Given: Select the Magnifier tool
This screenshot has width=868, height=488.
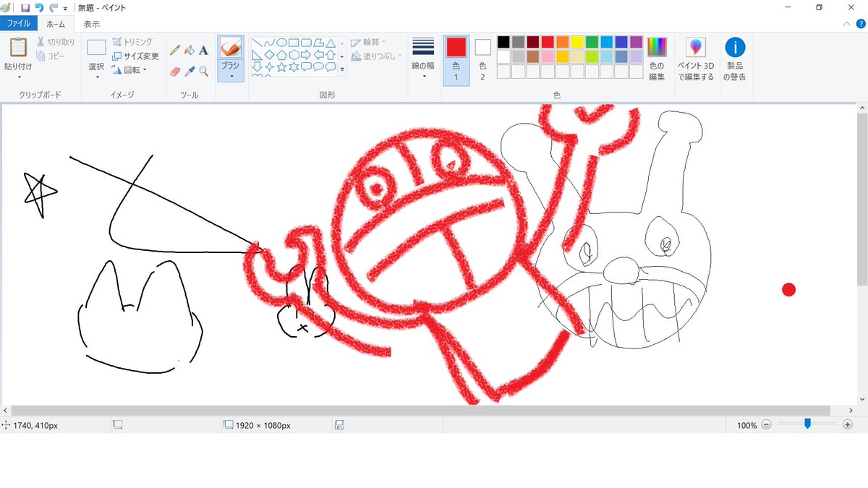Looking at the screenshot, I should click(204, 71).
